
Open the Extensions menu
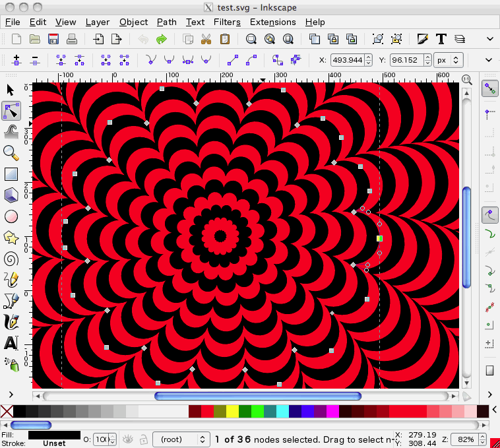click(272, 22)
